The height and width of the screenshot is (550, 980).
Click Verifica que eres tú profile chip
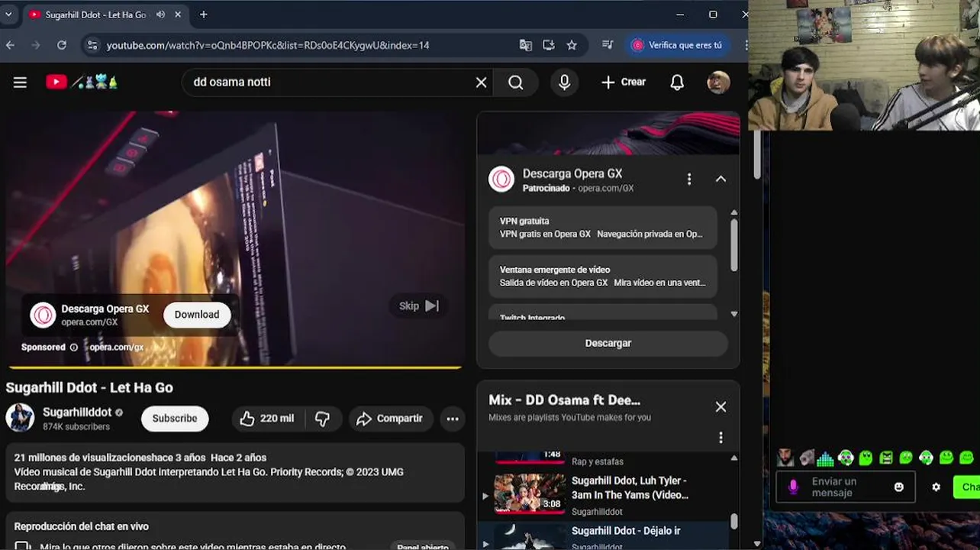click(676, 45)
